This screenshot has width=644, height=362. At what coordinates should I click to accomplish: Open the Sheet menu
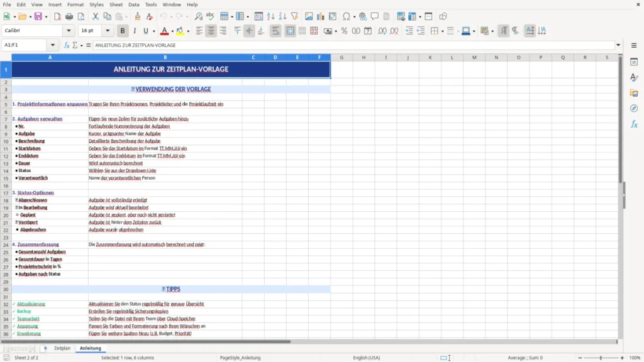pyautogui.click(x=116, y=4)
